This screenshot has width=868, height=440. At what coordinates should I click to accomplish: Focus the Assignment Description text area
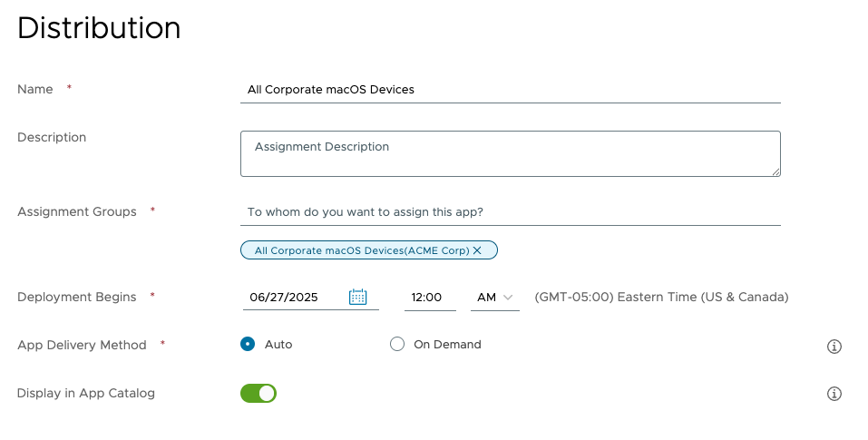510,153
